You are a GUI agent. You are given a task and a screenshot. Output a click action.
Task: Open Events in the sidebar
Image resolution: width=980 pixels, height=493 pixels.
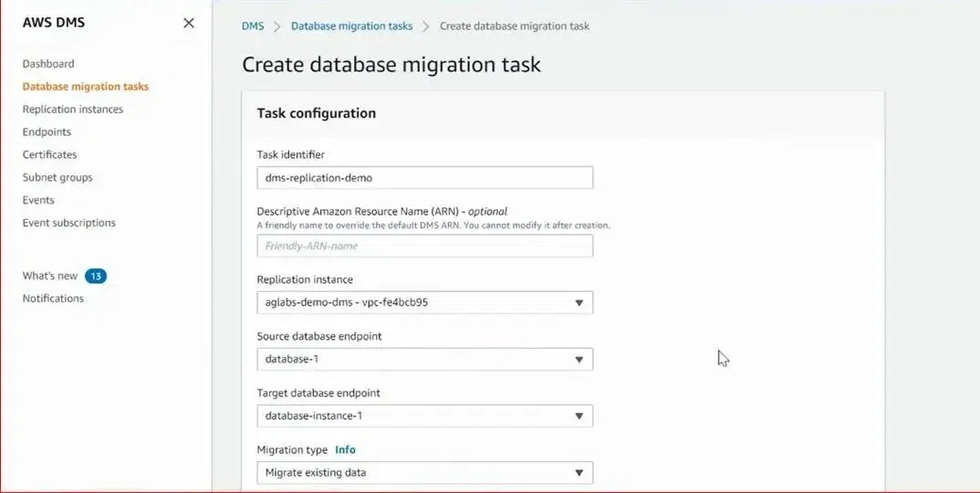coord(38,200)
